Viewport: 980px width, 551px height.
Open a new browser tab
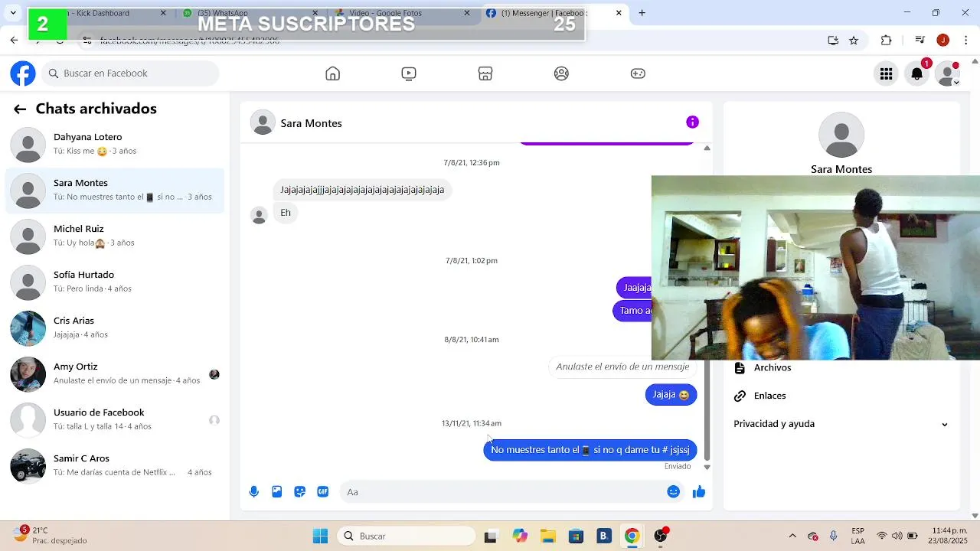point(642,13)
